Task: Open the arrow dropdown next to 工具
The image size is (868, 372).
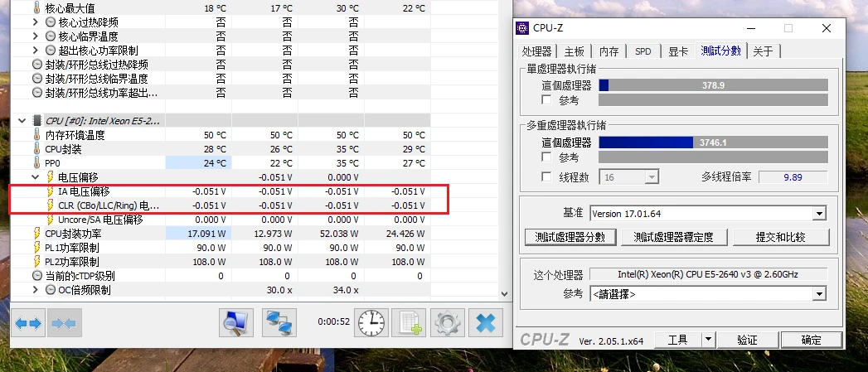Action: [x=708, y=340]
